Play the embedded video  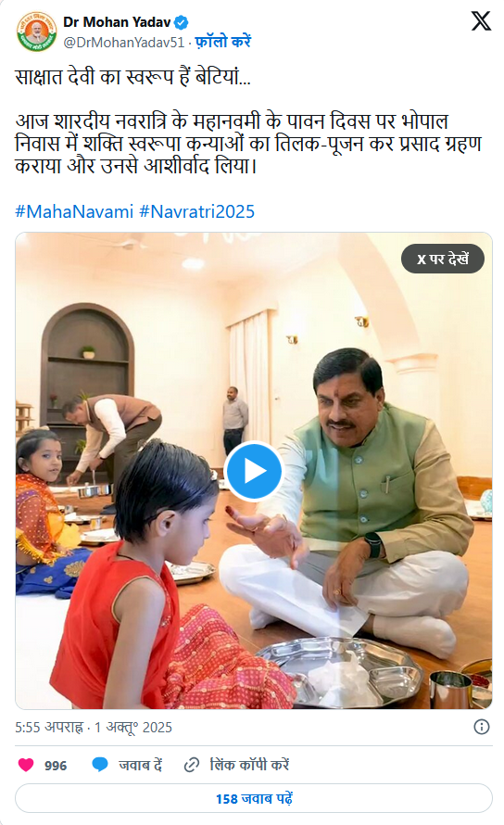pos(254,471)
